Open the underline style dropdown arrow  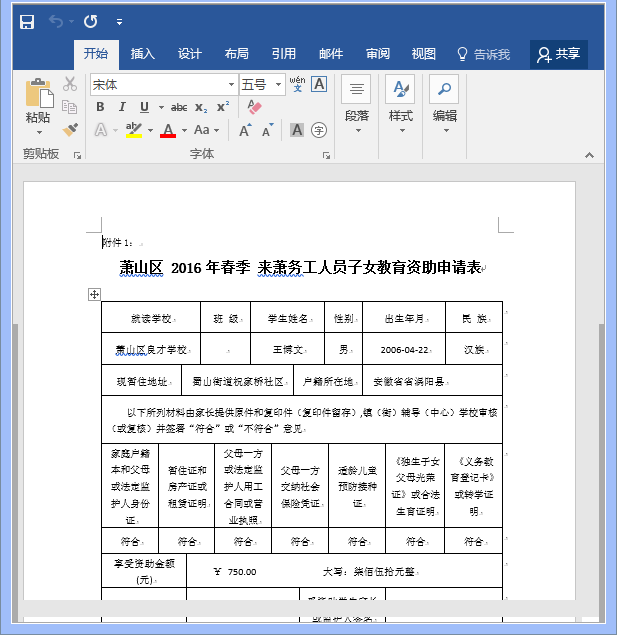[x=161, y=107]
